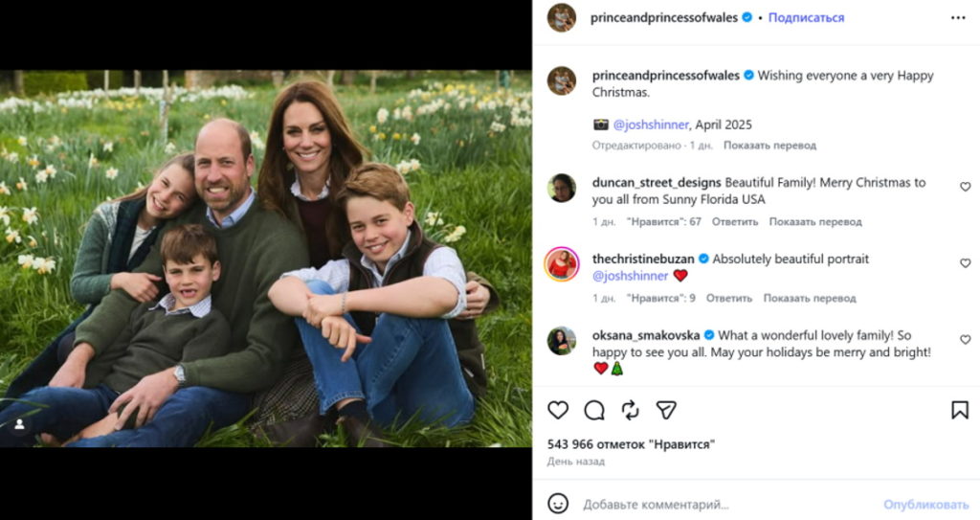Open the thechristinebuzan profile avatar
Image resolution: width=980 pixels, height=520 pixels.
tap(562, 264)
